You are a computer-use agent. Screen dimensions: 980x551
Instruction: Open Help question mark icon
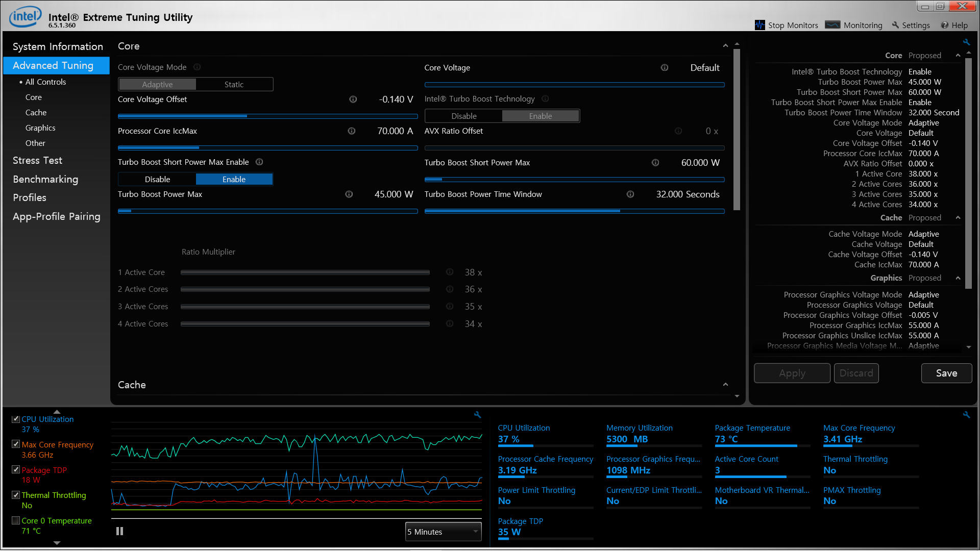pyautogui.click(x=945, y=25)
